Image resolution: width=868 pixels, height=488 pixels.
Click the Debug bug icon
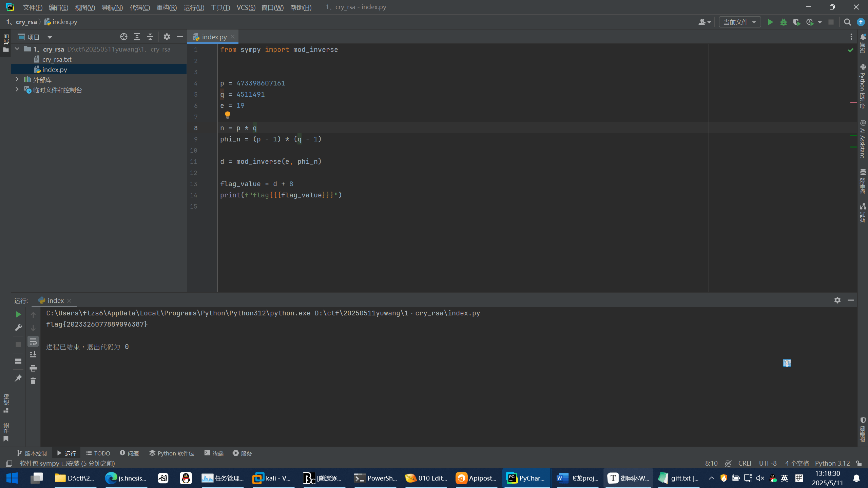pos(783,22)
